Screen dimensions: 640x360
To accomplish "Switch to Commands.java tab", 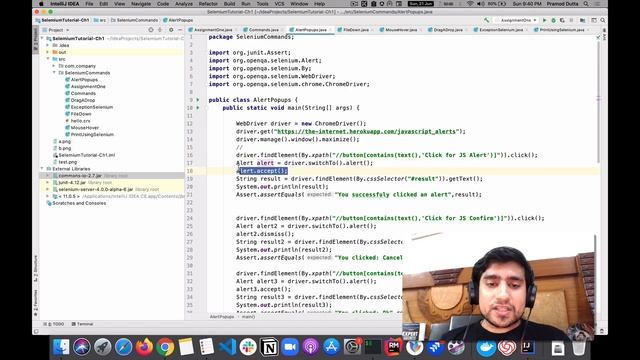I will point(263,30).
